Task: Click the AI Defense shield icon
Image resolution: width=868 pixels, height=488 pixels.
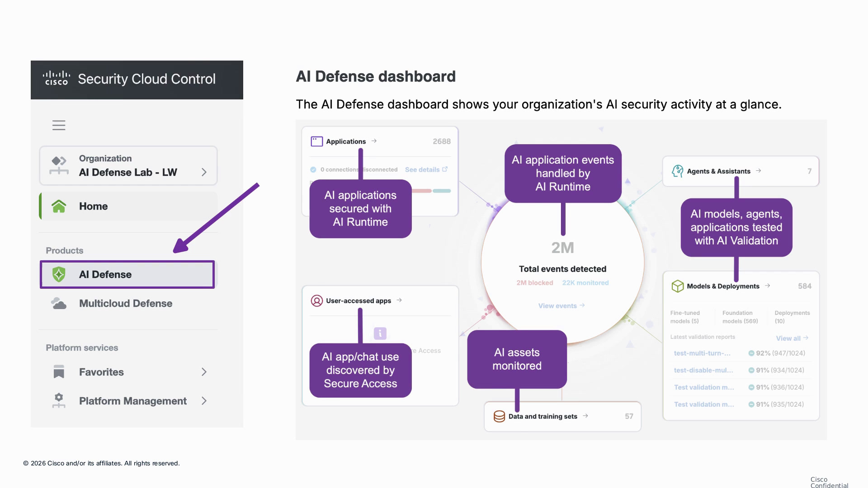Action: coord(59,274)
